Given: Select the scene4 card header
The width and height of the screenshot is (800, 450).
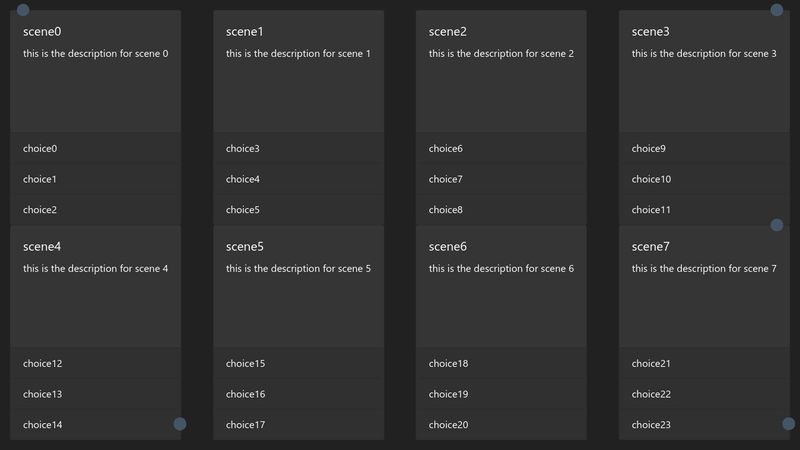Looking at the screenshot, I should point(42,247).
